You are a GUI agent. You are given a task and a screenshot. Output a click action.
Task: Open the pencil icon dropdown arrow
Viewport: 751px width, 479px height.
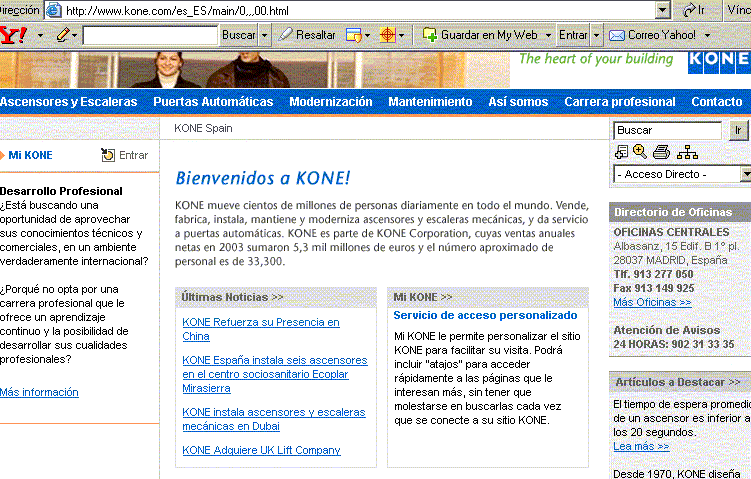pyautogui.click(x=74, y=35)
